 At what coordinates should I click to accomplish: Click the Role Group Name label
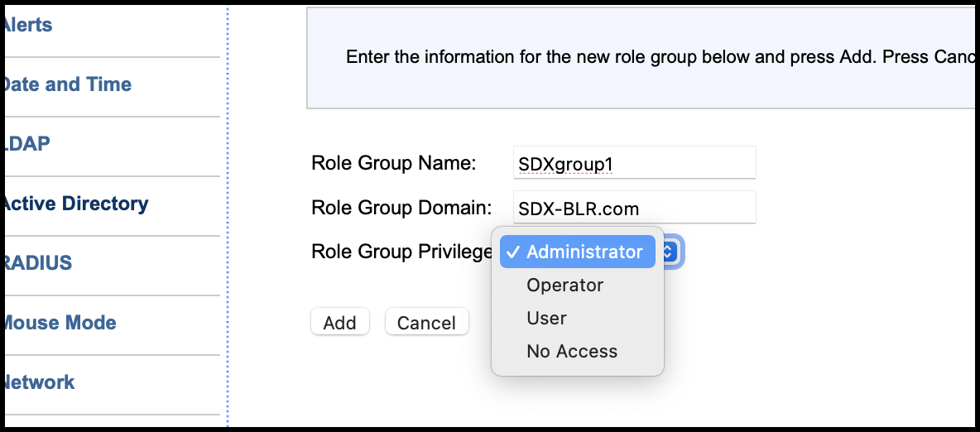[x=394, y=162]
